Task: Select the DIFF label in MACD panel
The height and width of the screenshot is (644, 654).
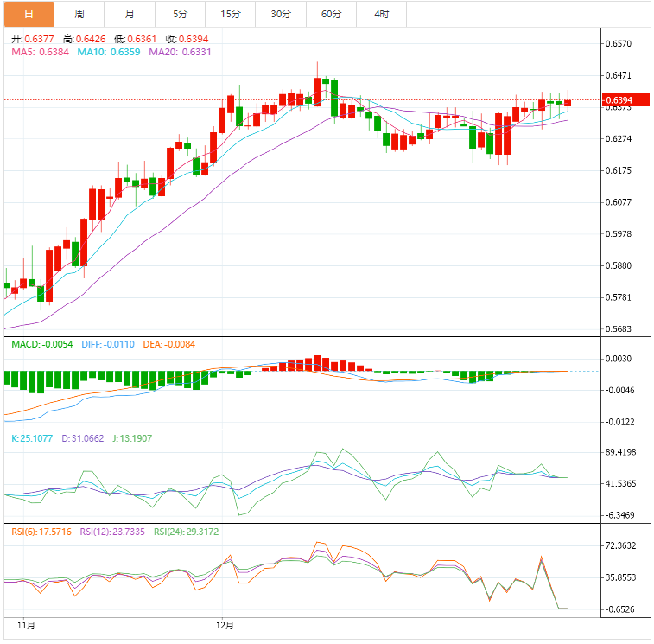Action: 107,345
